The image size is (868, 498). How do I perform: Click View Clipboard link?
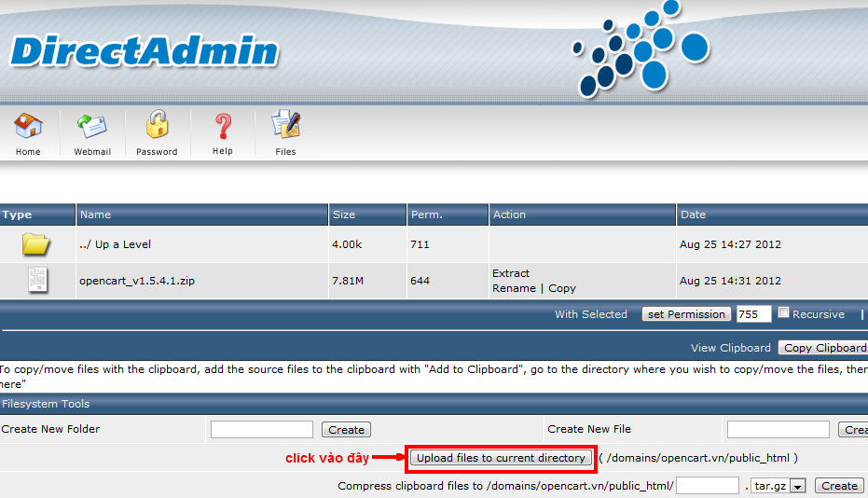730,348
